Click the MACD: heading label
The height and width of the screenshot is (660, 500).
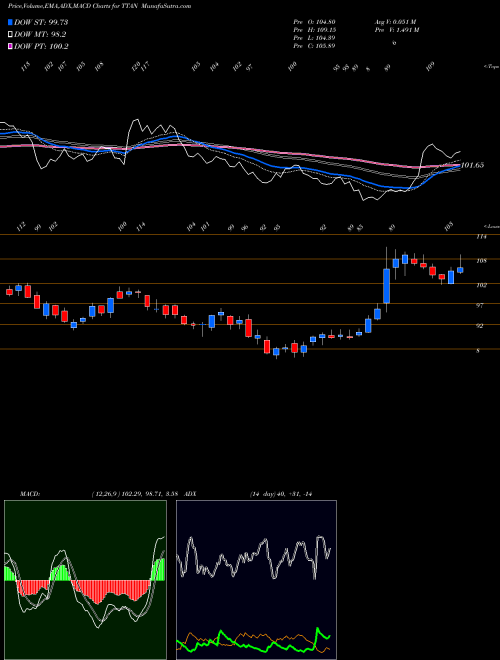point(29,494)
